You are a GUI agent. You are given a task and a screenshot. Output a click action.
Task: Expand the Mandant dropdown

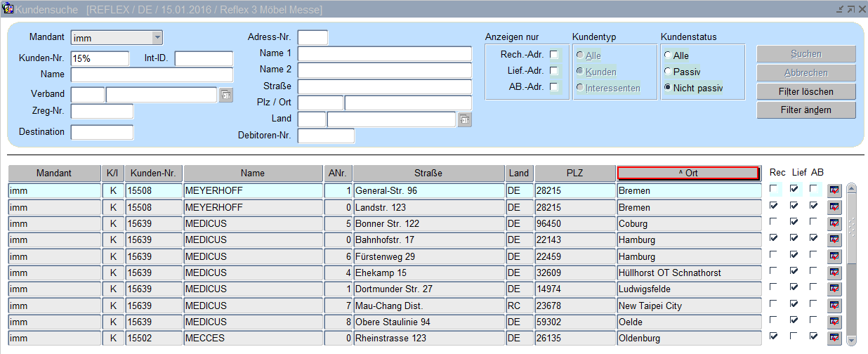157,38
